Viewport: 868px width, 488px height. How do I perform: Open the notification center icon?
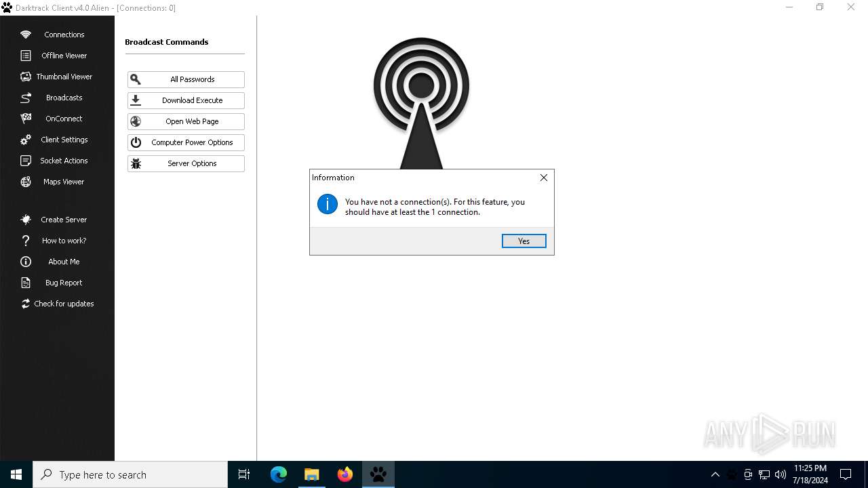tap(846, 474)
